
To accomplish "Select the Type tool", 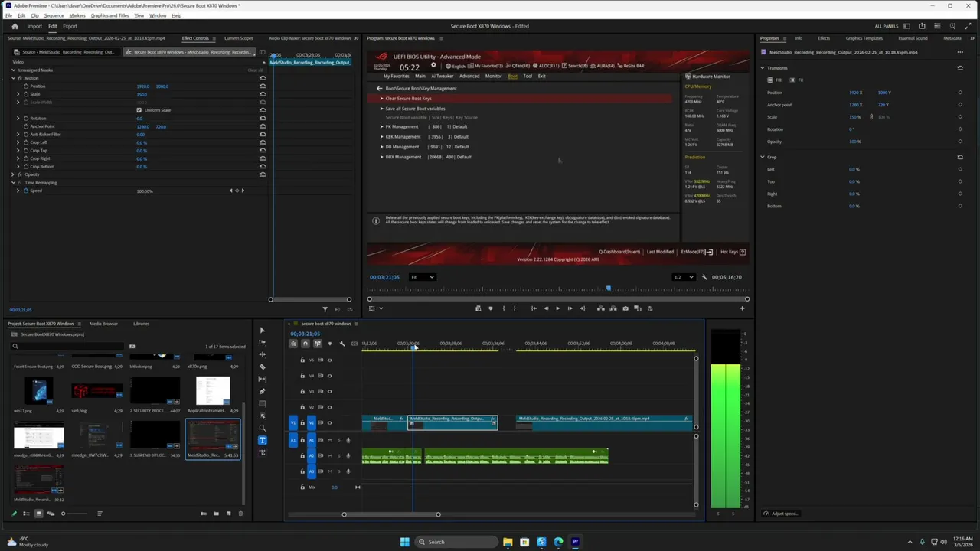I will pos(263,440).
